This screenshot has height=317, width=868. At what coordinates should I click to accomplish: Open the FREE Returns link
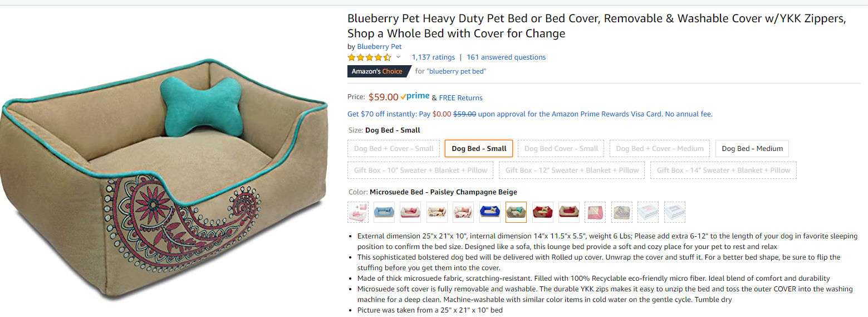461,97
